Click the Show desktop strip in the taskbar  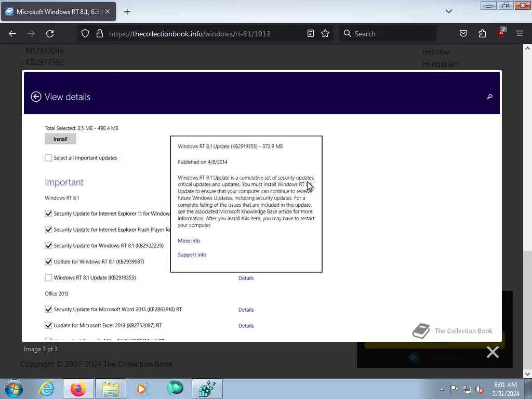pyautogui.click(x=528, y=389)
